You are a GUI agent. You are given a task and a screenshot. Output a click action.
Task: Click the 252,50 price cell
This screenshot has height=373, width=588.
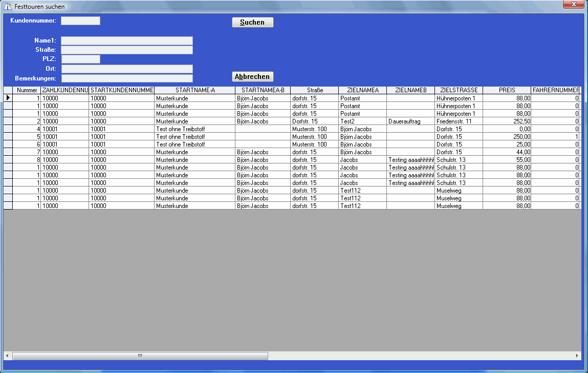(x=507, y=121)
